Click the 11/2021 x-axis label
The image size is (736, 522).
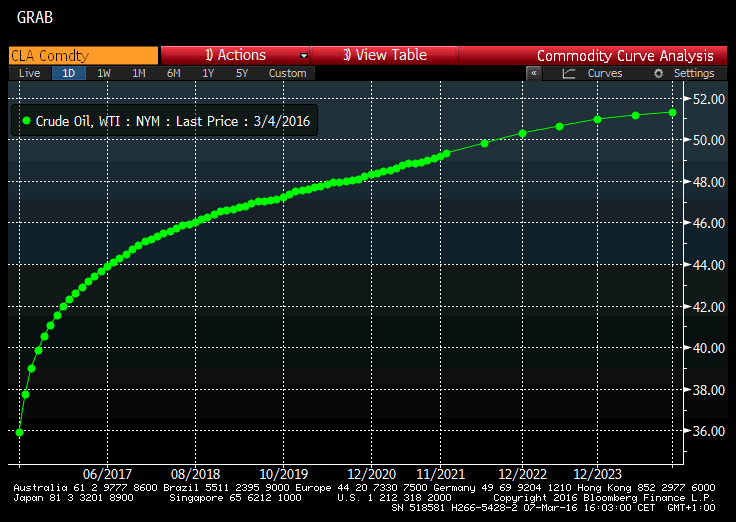440,474
